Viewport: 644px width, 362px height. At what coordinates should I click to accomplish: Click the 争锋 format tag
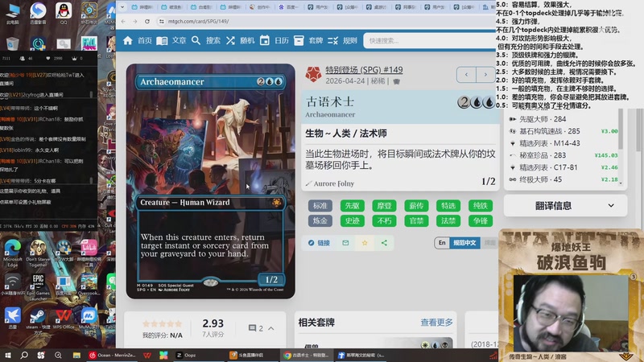point(481,220)
